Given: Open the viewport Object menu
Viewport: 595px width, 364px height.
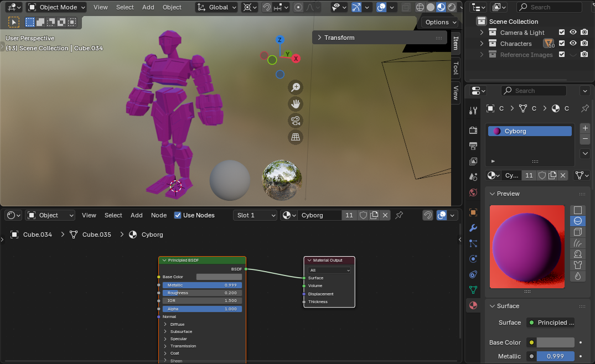Looking at the screenshot, I should [x=172, y=7].
